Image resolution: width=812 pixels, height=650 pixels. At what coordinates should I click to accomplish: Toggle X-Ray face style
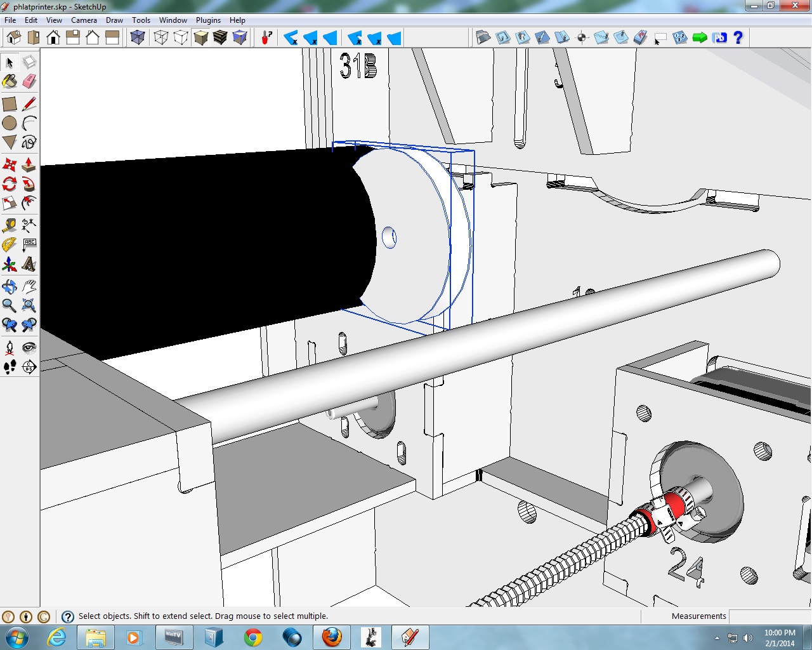point(138,38)
